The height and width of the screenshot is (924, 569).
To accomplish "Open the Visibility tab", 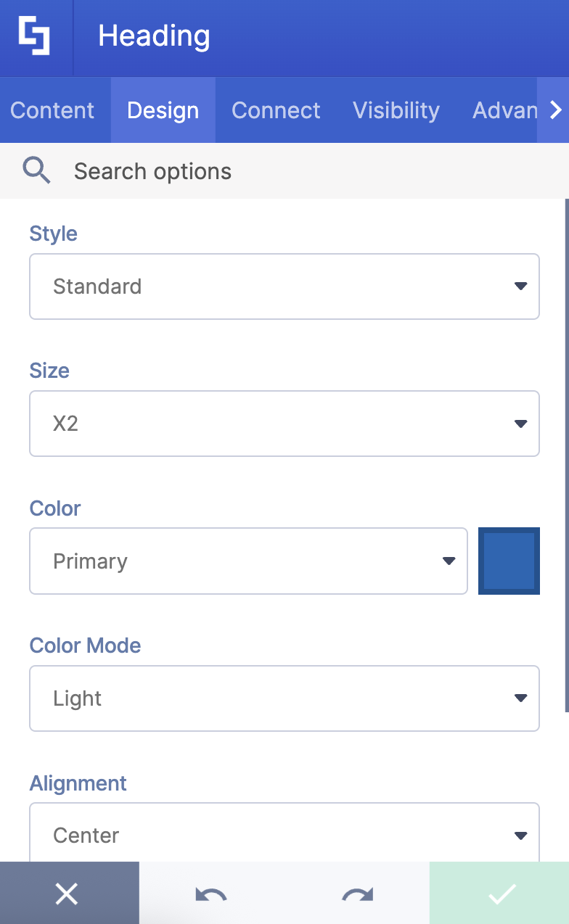I will click(x=396, y=110).
